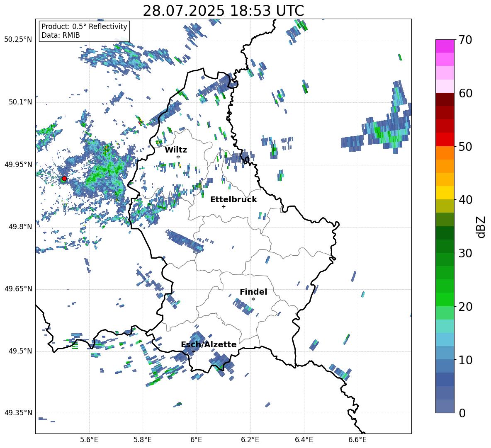Click the 49.35°N latitude label
The width and height of the screenshot is (491, 448).
(x=18, y=413)
